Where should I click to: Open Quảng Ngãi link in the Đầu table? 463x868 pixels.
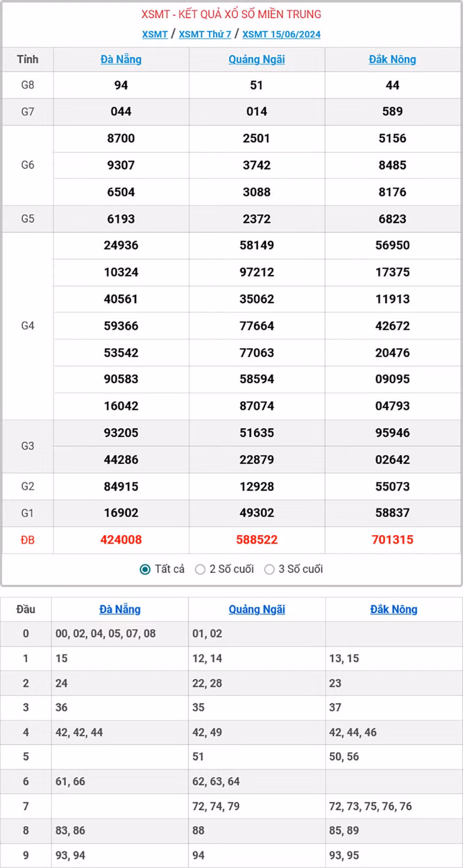[256, 609]
